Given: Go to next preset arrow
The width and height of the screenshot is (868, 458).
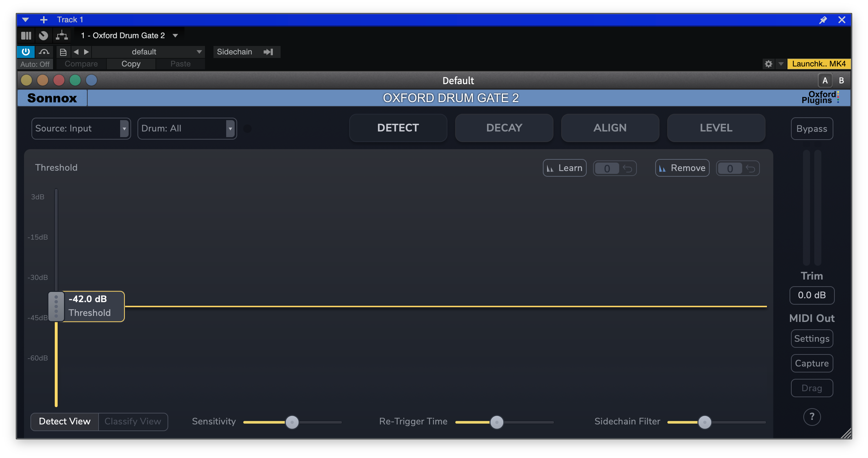Looking at the screenshot, I should pos(87,52).
